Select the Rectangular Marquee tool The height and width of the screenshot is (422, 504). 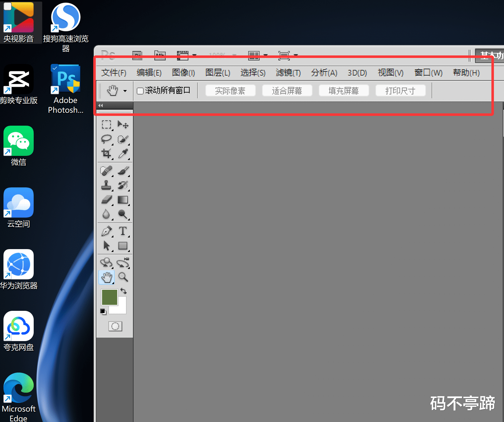106,125
